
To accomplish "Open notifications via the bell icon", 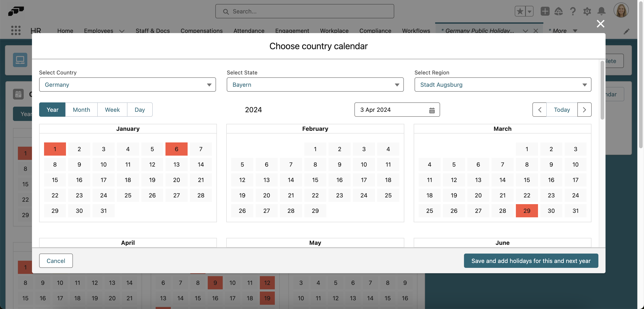I will (602, 11).
